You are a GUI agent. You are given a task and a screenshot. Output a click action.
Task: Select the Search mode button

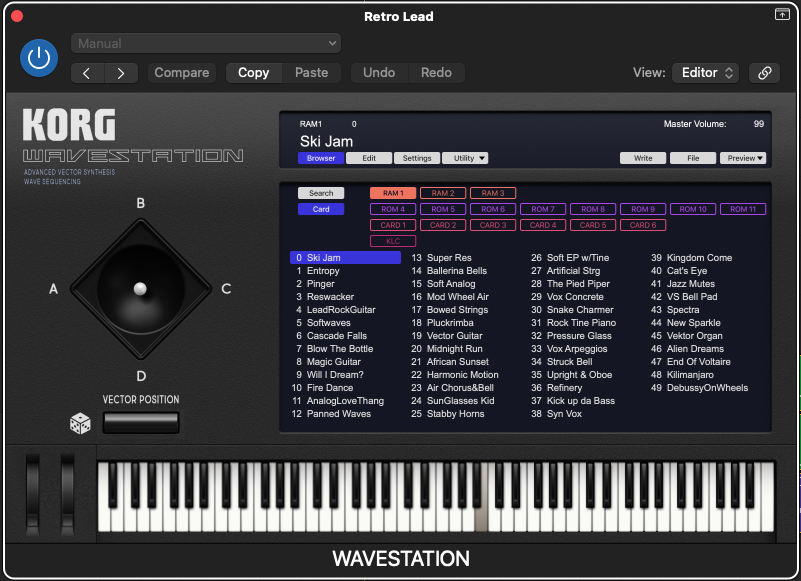click(x=321, y=193)
